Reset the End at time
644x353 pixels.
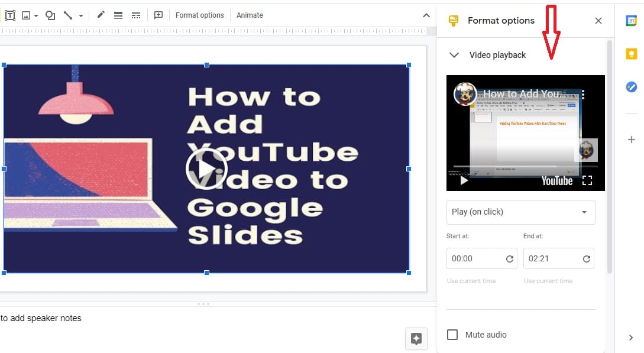pyautogui.click(x=587, y=259)
